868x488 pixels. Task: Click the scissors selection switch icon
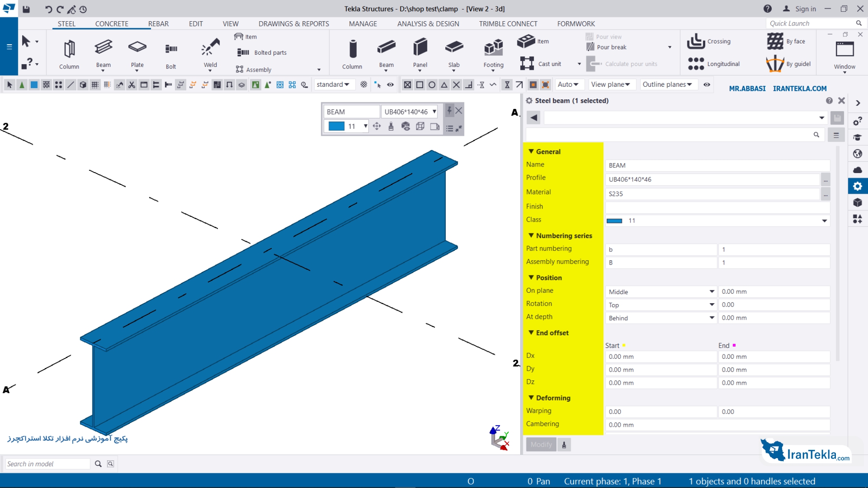point(132,85)
